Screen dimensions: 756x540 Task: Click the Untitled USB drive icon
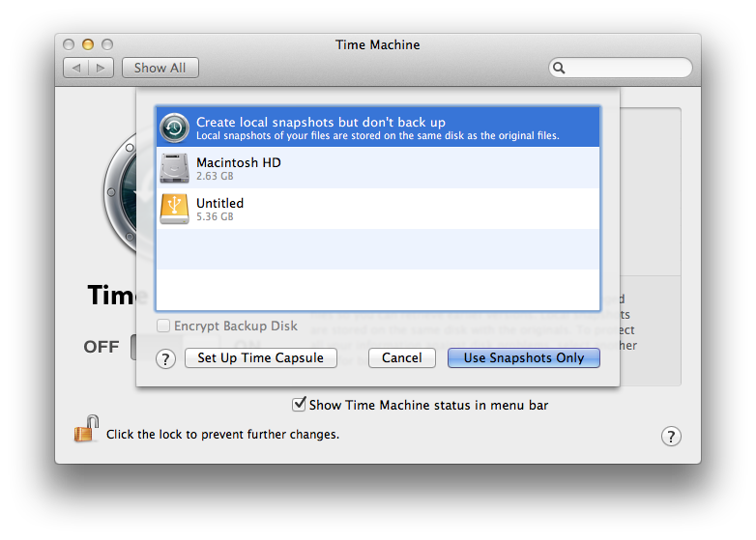174,209
